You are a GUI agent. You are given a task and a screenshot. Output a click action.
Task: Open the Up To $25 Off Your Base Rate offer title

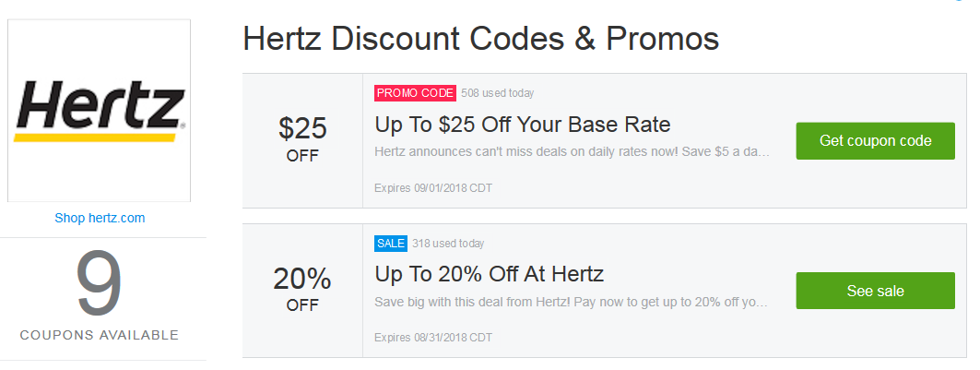[523, 125]
